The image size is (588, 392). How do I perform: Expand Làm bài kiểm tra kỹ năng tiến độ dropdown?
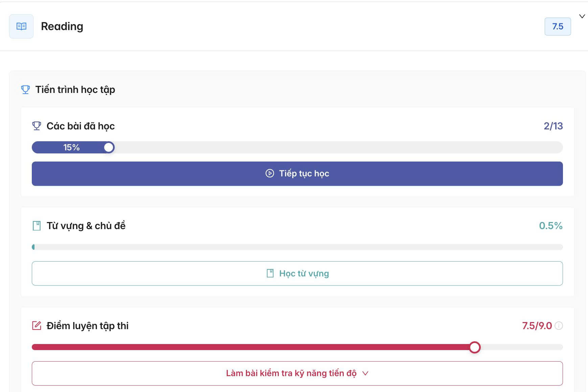tap(297, 373)
